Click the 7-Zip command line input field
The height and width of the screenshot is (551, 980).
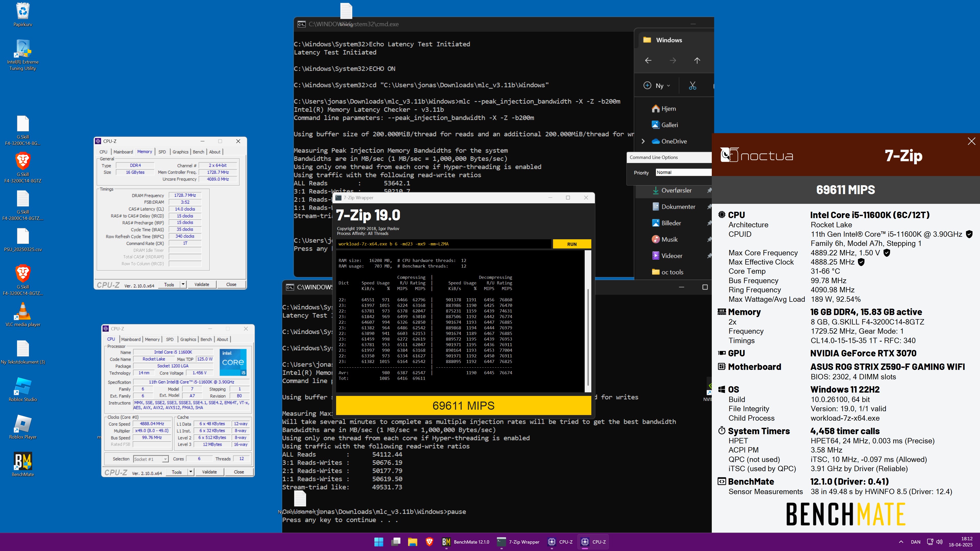click(444, 244)
